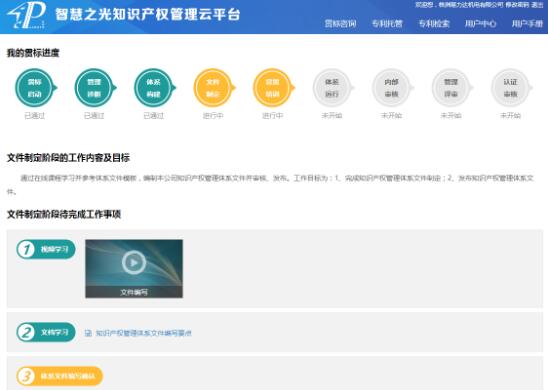548x390 pixels.
Task: Click 未开始 status under 内部审核
Action: coord(391,115)
